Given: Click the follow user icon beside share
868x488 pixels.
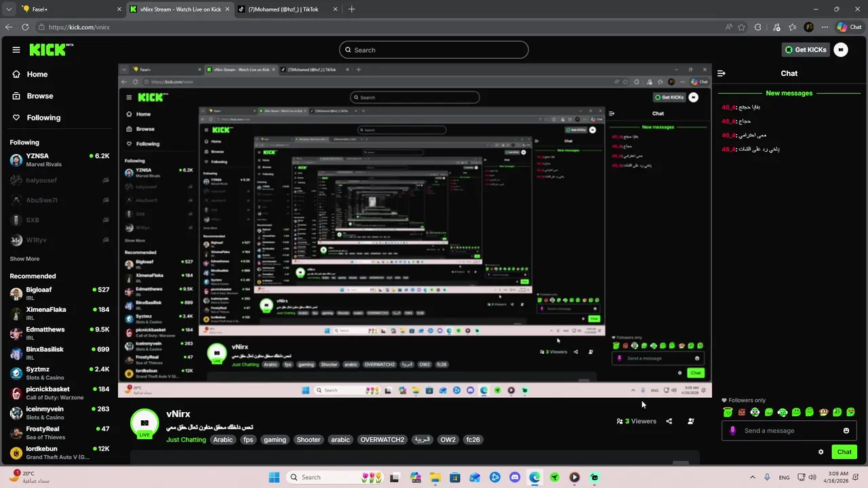Looking at the screenshot, I should 690,421.
